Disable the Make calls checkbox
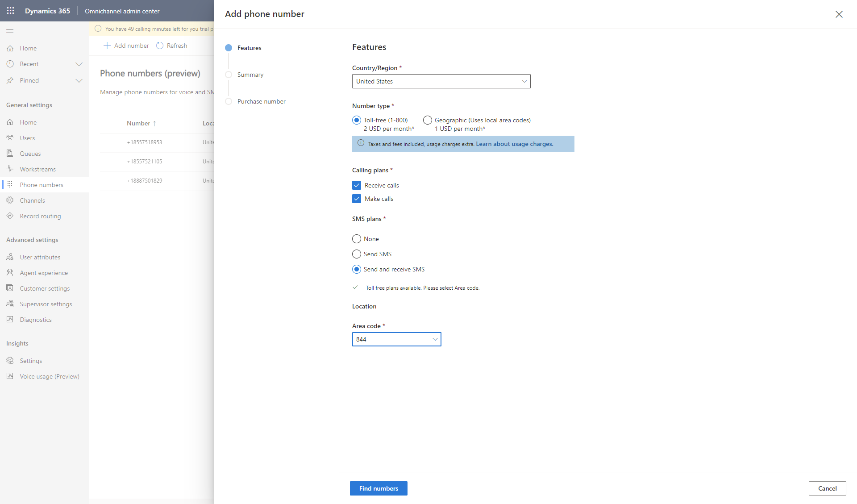 [x=356, y=199]
